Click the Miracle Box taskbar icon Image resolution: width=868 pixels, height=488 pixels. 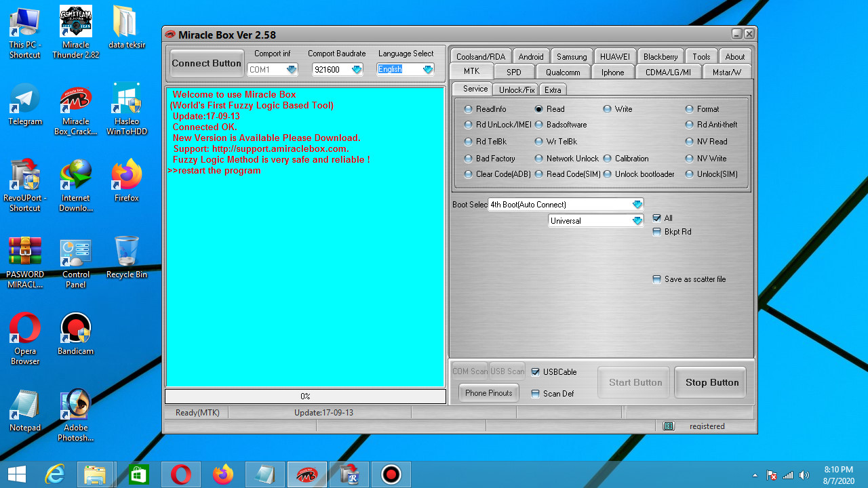click(307, 474)
